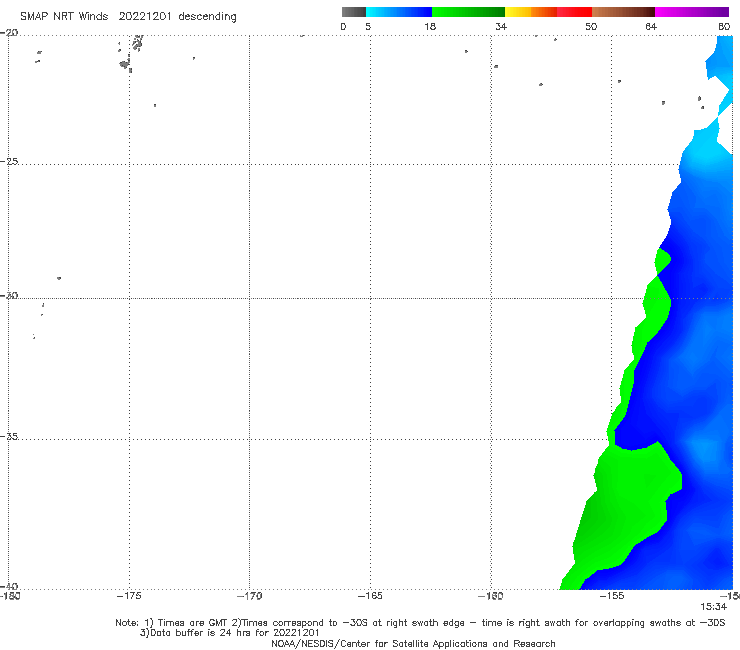740x650 pixels.
Task: Click the cyan-to-blue color bar segment
Action: [399, 12]
